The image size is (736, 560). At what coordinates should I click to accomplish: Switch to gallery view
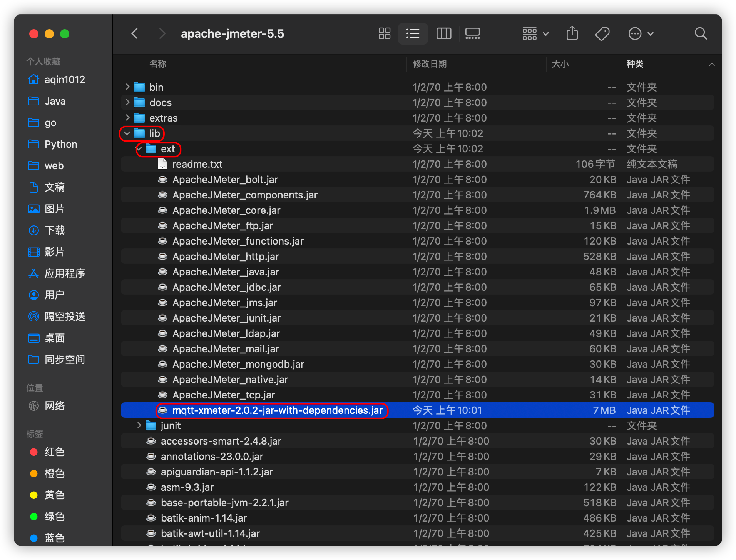click(x=472, y=33)
